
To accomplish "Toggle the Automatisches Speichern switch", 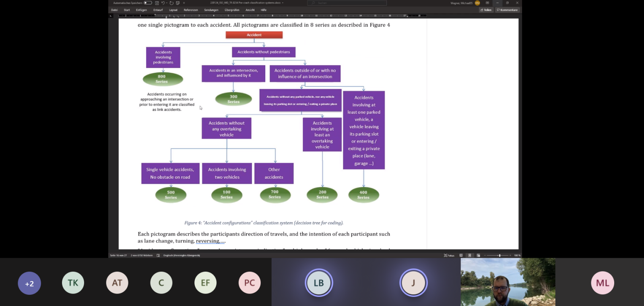I will pyautogui.click(x=148, y=3).
